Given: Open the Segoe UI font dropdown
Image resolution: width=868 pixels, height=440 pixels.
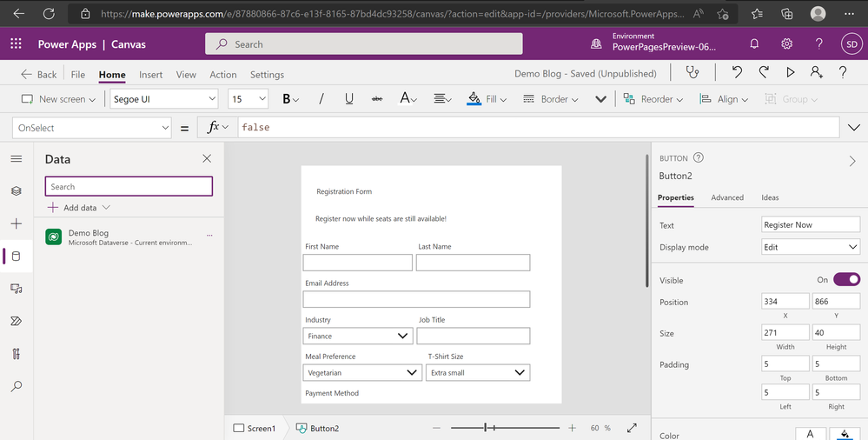Looking at the screenshot, I should [163, 99].
